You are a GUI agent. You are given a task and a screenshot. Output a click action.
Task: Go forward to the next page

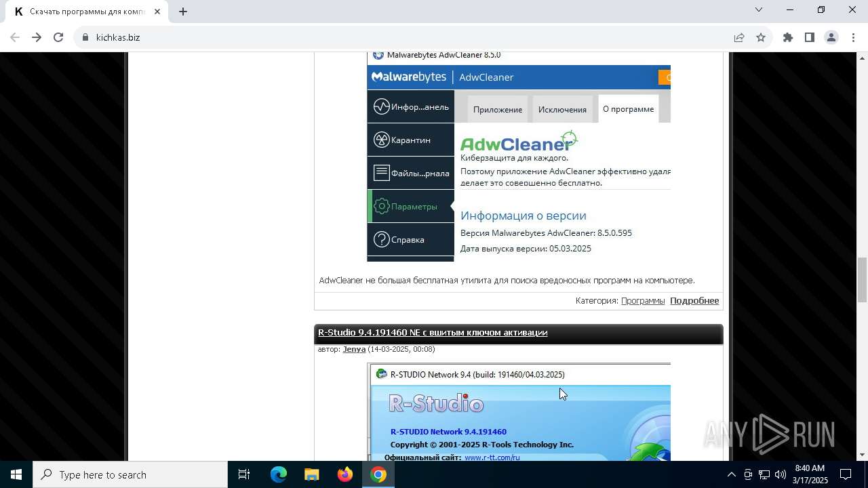(x=37, y=37)
